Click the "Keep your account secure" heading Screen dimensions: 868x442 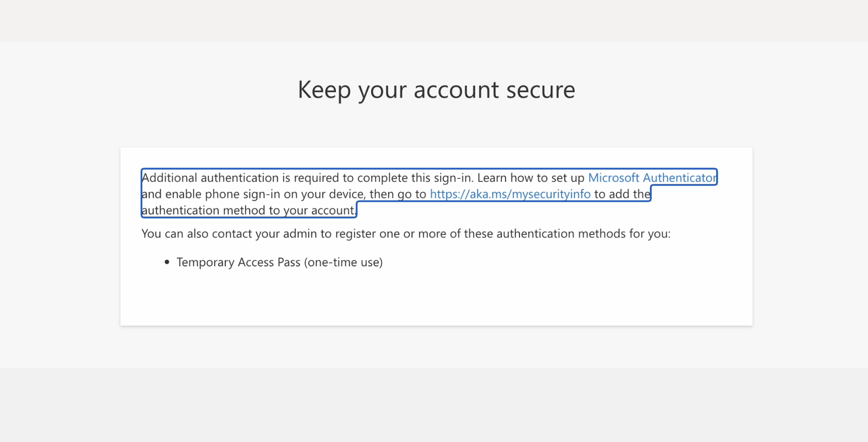(436, 90)
